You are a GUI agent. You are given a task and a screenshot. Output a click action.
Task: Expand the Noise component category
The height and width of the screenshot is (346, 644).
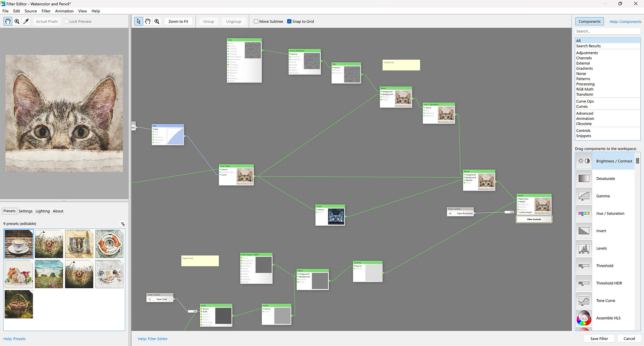[581, 74]
